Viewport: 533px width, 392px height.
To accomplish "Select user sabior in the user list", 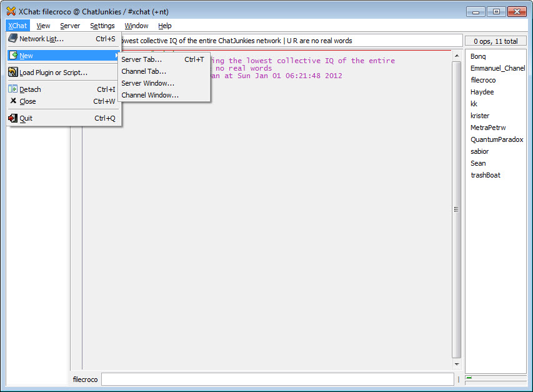I will click(x=480, y=152).
